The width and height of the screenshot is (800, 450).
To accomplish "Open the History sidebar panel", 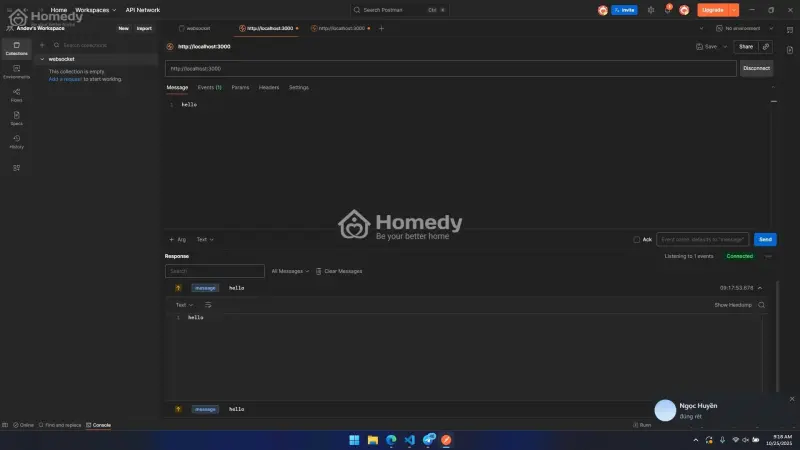I will tap(16, 142).
